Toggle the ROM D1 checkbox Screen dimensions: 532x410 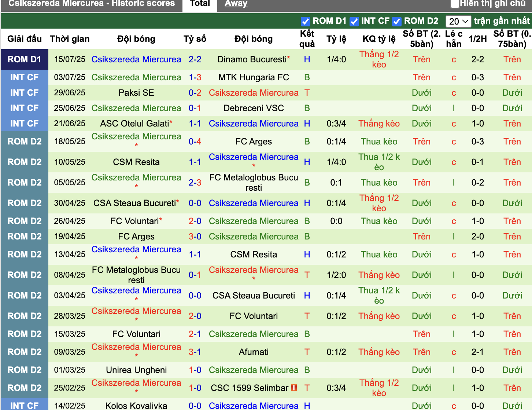[305, 22]
